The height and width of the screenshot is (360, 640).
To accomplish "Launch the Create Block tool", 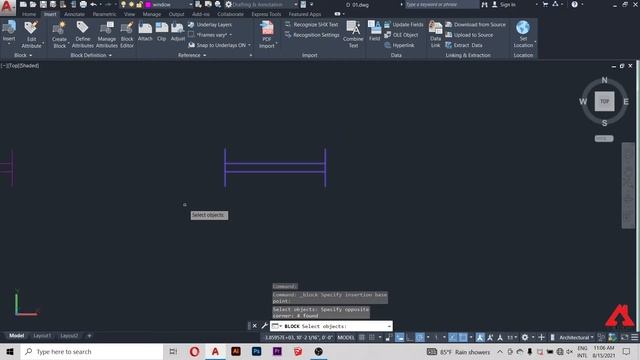I will pyautogui.click(x=59, y=35).
